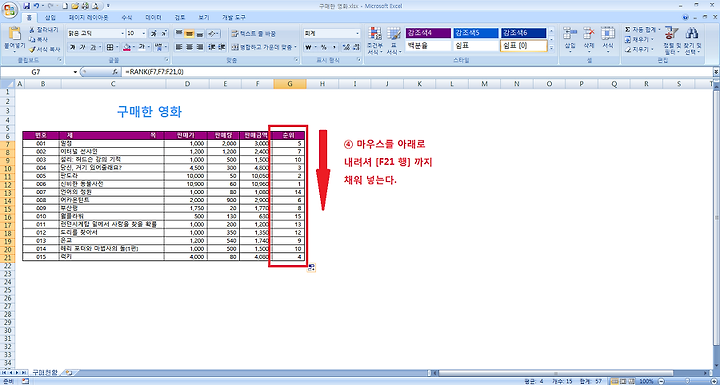Image resolution: width=720 pixels, height=385 pixels.
Task: Open Find and Select binoculars menu
Action: (692, 39)
